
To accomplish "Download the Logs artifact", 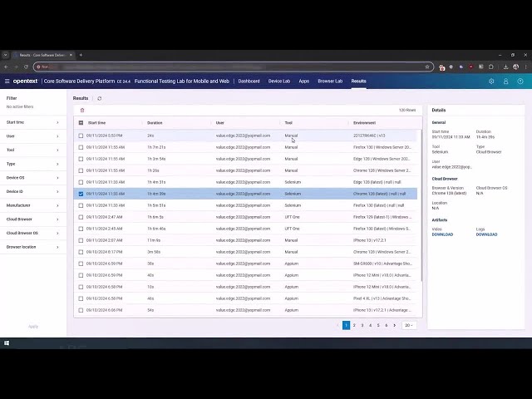I will [x=486, y=234].
